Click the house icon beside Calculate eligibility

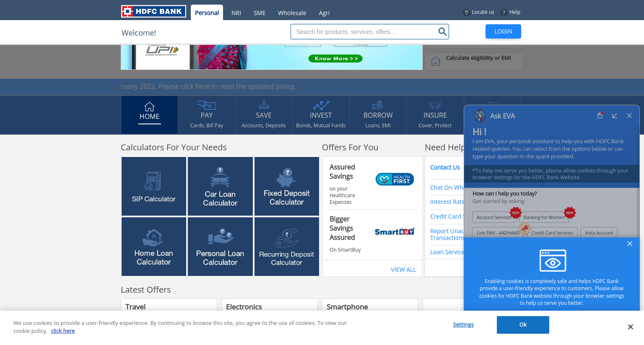(436, 61)
